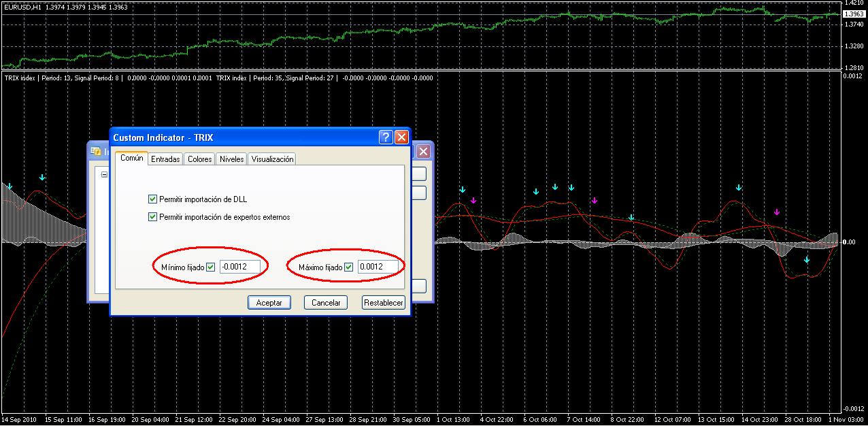Click the background window's title icon

pyautogui.click(x=97, y=151)
